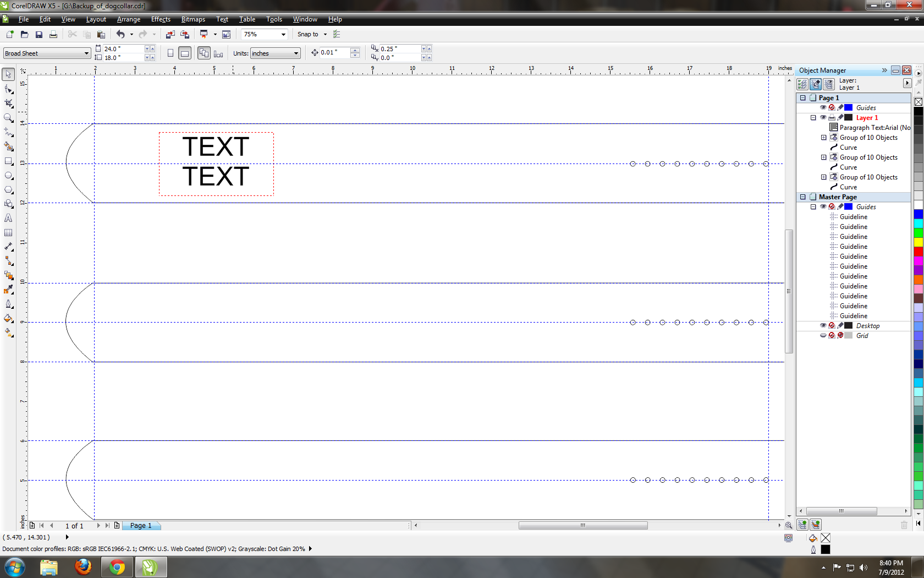Toggle visibility eye of Layer 1

tap(823, 117)
